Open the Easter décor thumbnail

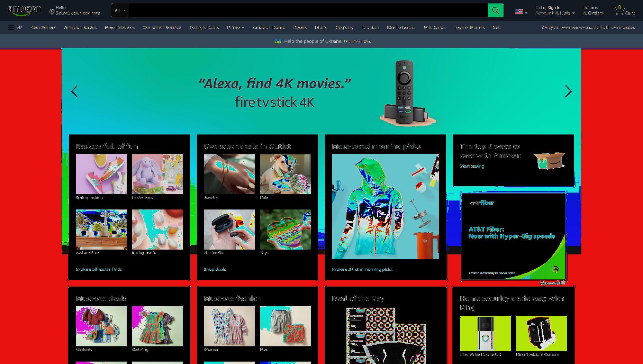101,230
